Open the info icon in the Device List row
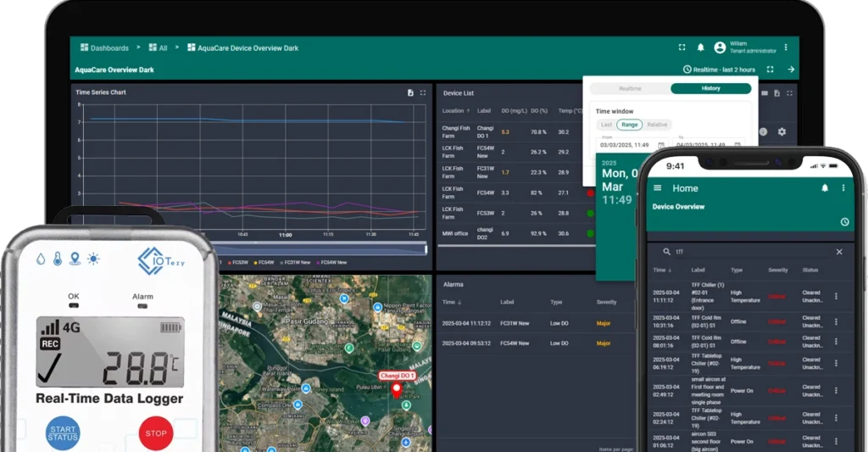The image size is (868, 452). [x=763, y=131]
